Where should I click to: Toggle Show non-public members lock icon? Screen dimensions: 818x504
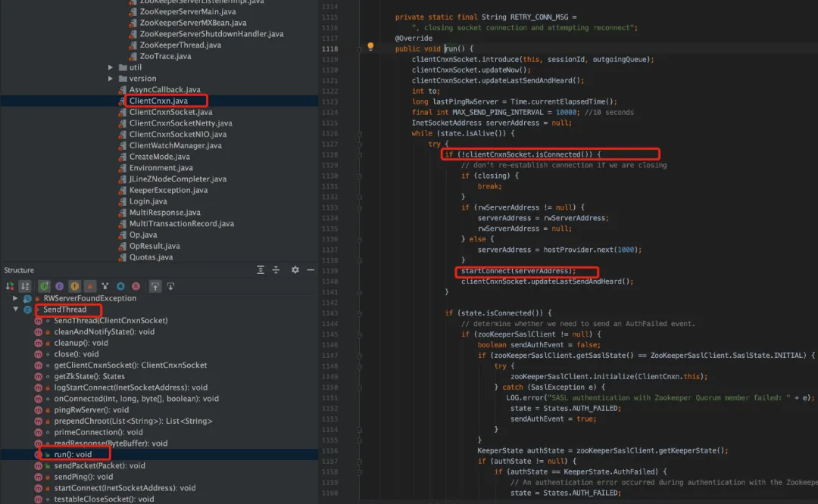[89, 286]
